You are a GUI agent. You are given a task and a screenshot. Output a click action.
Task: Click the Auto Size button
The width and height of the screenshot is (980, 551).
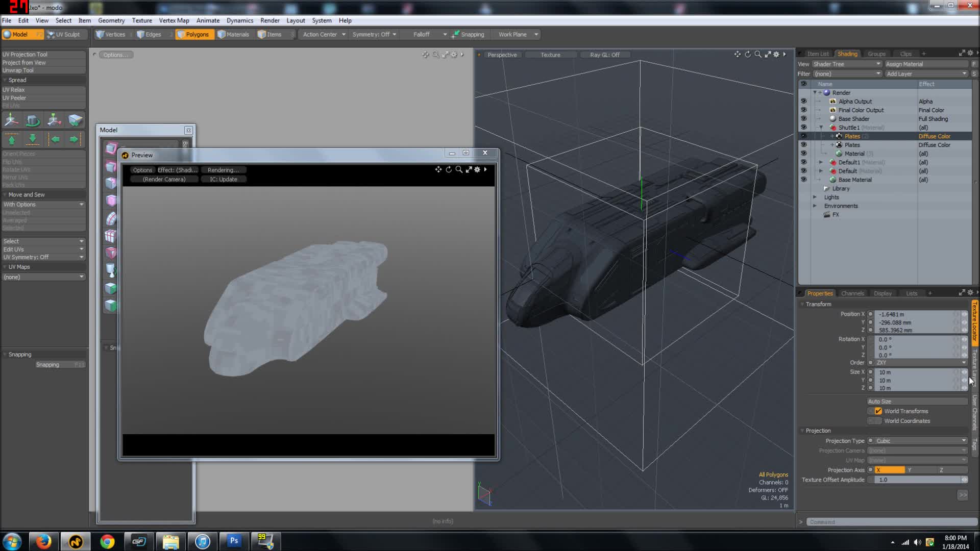(x=917, y=402)
